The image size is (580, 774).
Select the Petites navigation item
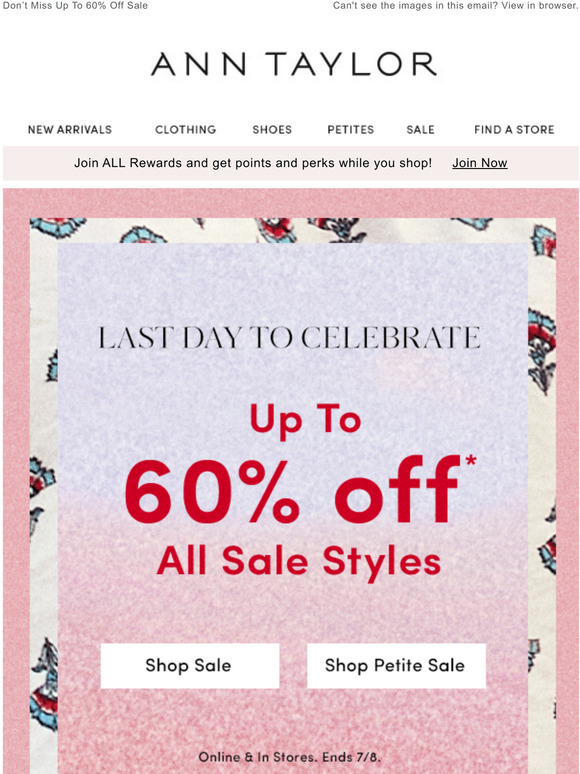point(350,129)
